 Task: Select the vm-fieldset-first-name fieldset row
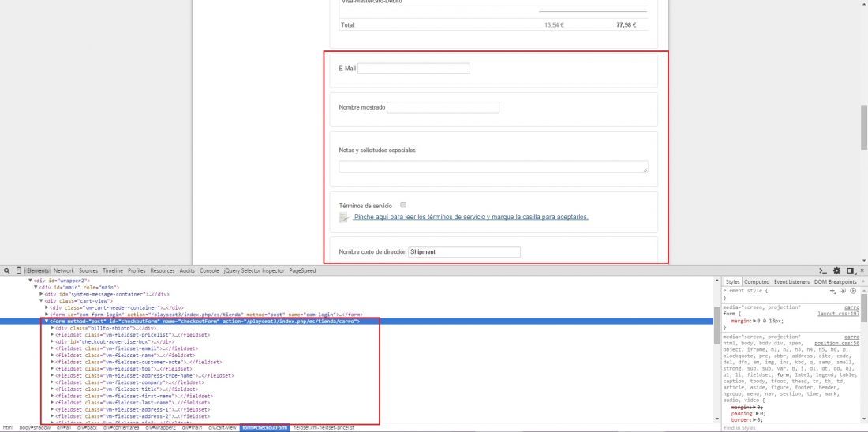(x=134, y=396)
